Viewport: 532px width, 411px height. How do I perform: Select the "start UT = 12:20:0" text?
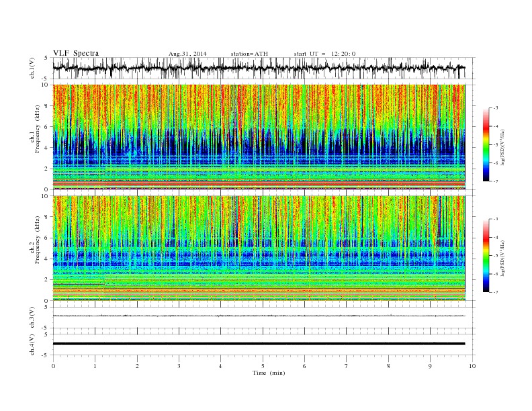(324, 54)
